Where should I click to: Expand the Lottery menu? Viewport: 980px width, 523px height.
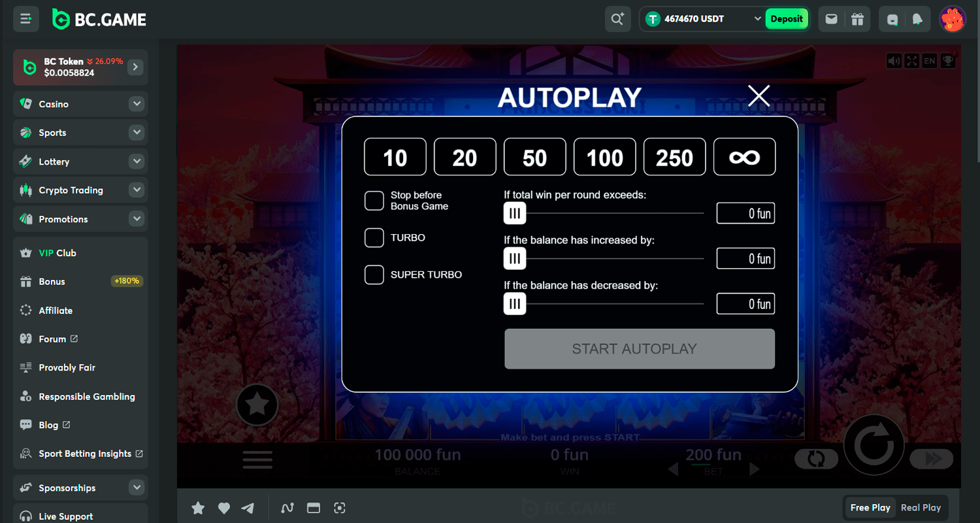click(x=137, y=161)
